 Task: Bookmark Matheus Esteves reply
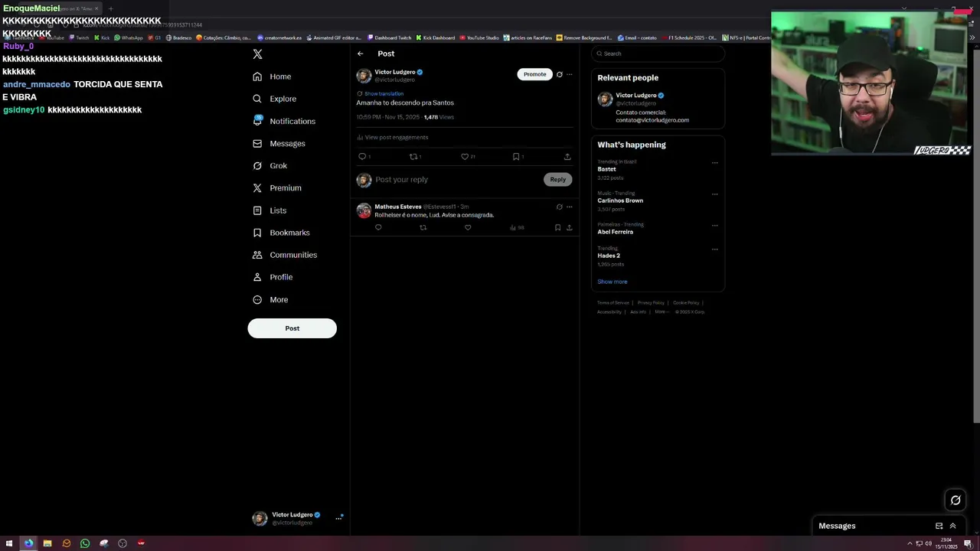557,227
